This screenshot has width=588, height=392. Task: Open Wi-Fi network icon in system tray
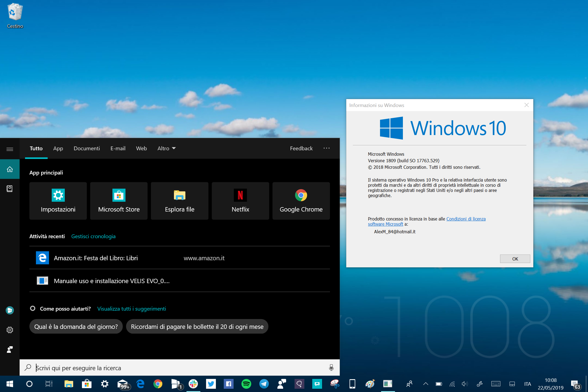click(x=452, y=384)
